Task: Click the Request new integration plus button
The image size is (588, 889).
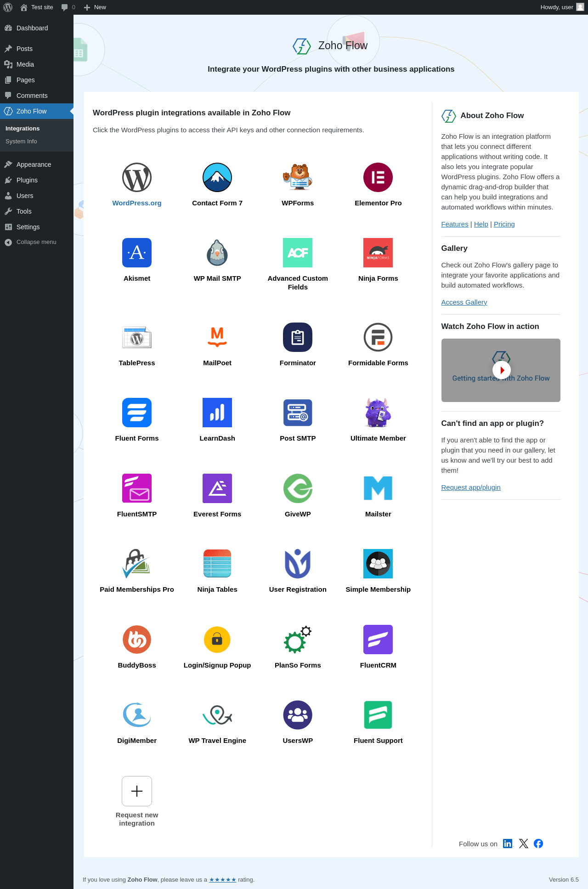Action: (x=137, y=791)
